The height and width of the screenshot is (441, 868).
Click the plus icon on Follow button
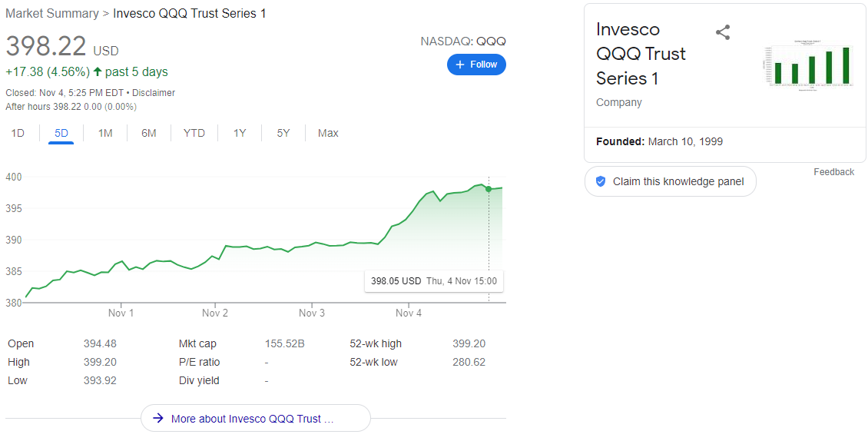pyautogui.click(x=460, y=65)
